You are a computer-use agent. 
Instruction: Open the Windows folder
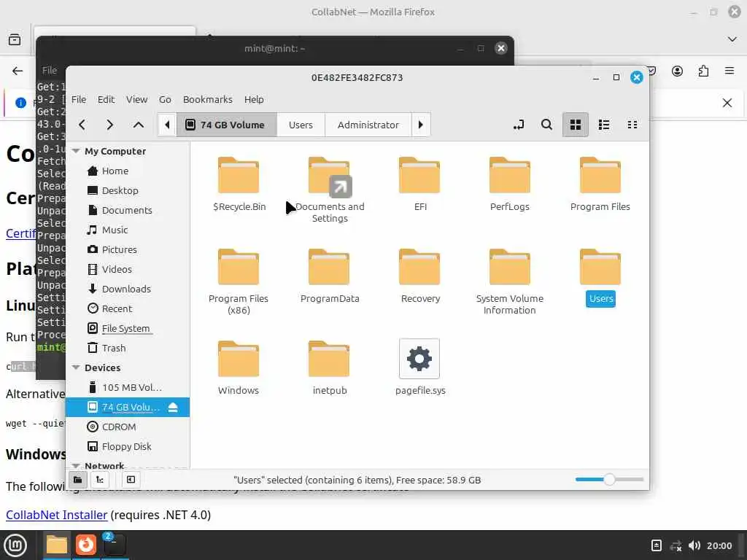(x=239, y=367)
